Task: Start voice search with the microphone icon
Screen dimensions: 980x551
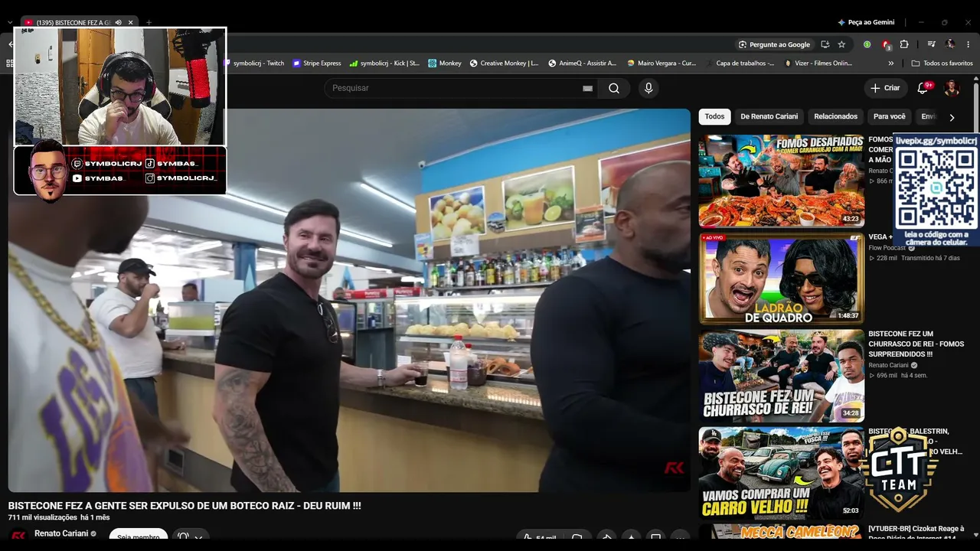Action: [x=648, y=88]
